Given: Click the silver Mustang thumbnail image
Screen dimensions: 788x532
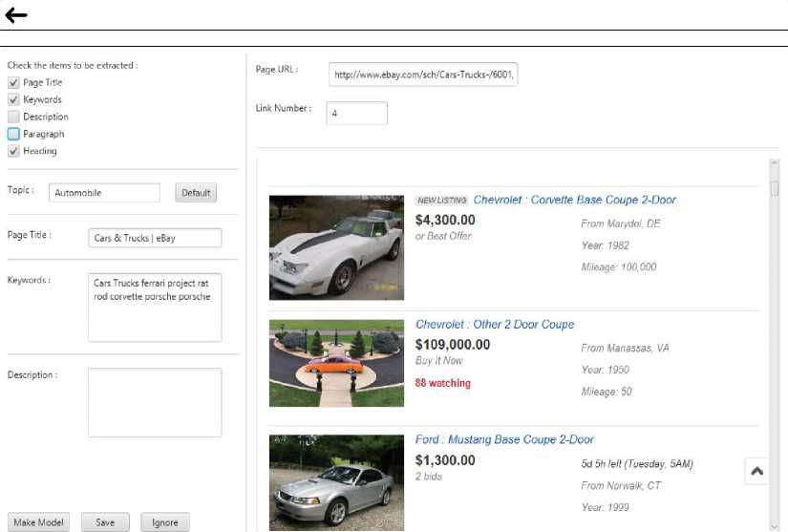Looking at the screenshot, I should (337, 482).
